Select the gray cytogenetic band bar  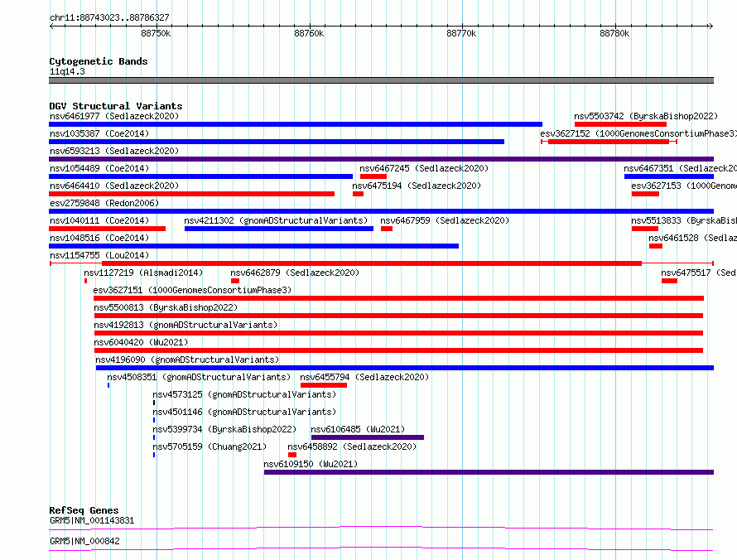coord(381,80)
